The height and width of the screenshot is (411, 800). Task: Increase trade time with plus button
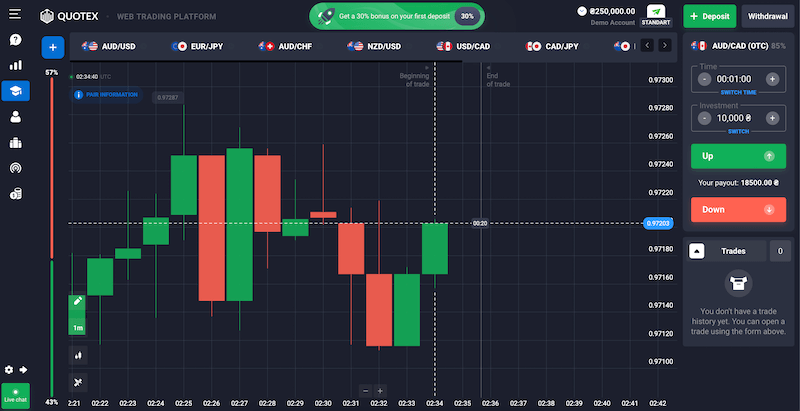(x=772, y=79)
